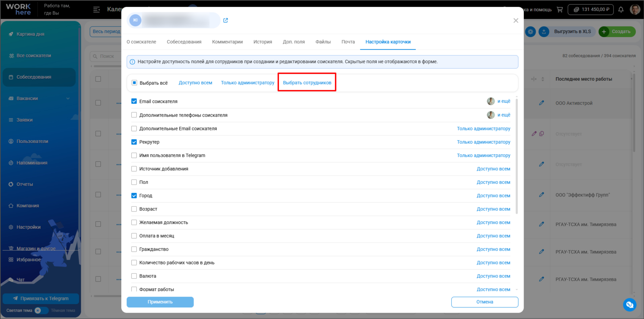Screen dimensions: 644x319
Task: Click the user avatar in top bar
Action: (x=635, y=9)
